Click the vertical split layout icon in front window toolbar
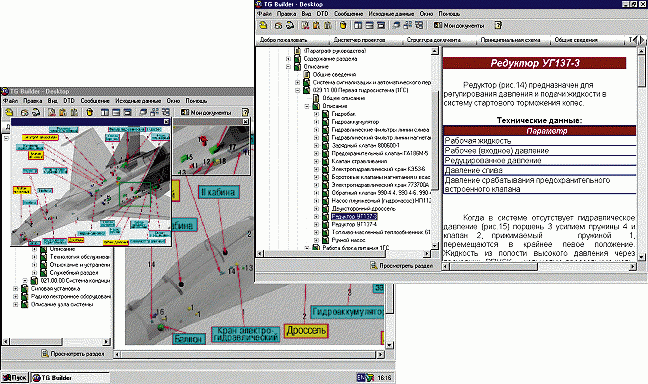 358,25
